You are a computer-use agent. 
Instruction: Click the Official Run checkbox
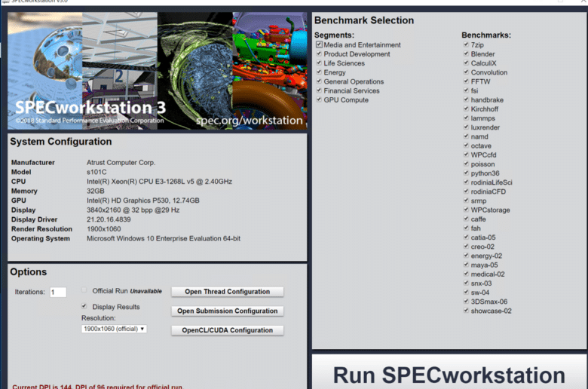(84, 290)
